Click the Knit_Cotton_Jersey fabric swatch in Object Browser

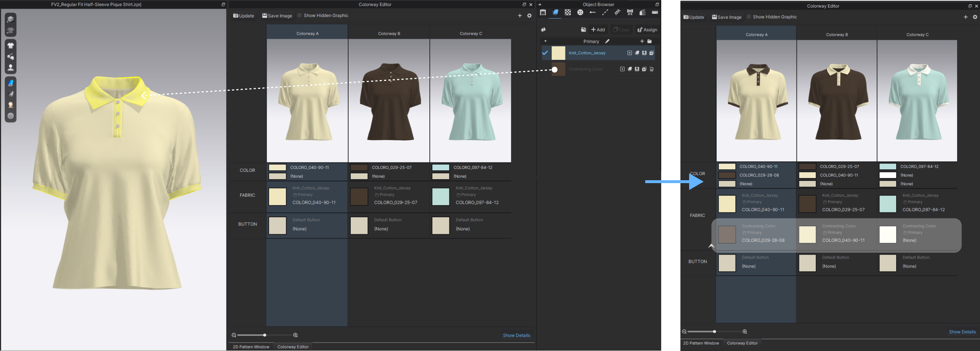tap(558, 53)
